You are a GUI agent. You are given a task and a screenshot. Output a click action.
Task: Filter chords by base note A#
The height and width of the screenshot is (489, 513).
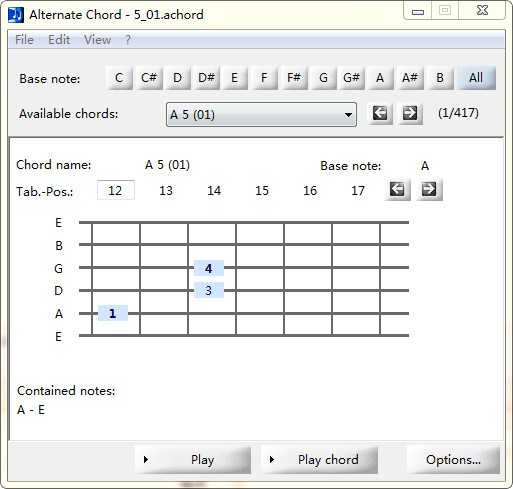tap(410, 78)
